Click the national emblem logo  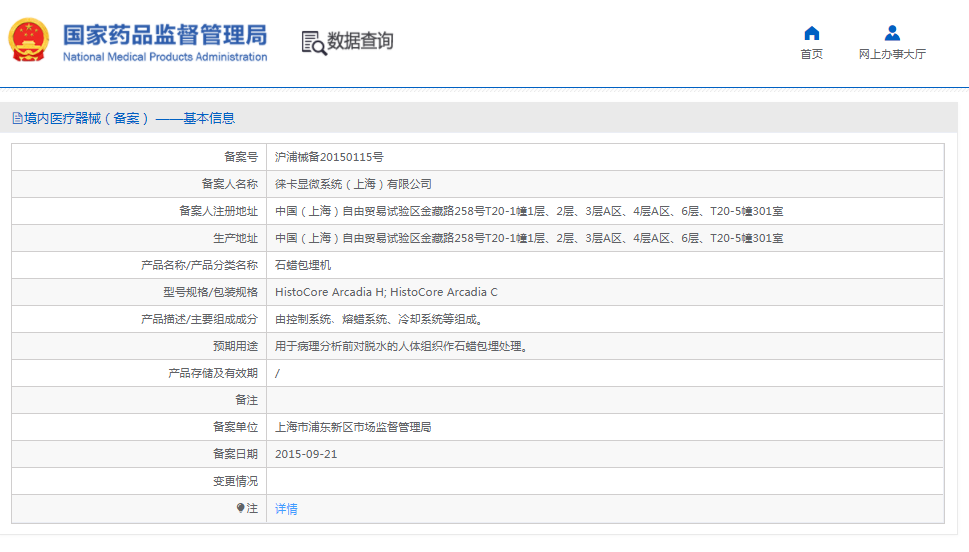29,40
